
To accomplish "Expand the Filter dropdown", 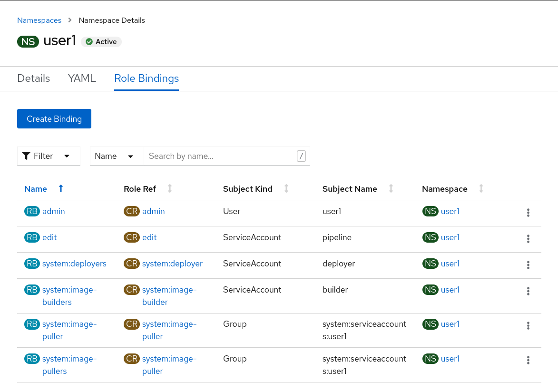I will (x=49, y=156).
